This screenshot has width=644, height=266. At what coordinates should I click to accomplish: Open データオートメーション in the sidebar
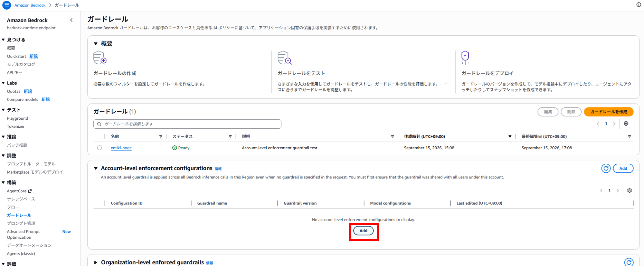pyautogui.click(x=29, y=245)
